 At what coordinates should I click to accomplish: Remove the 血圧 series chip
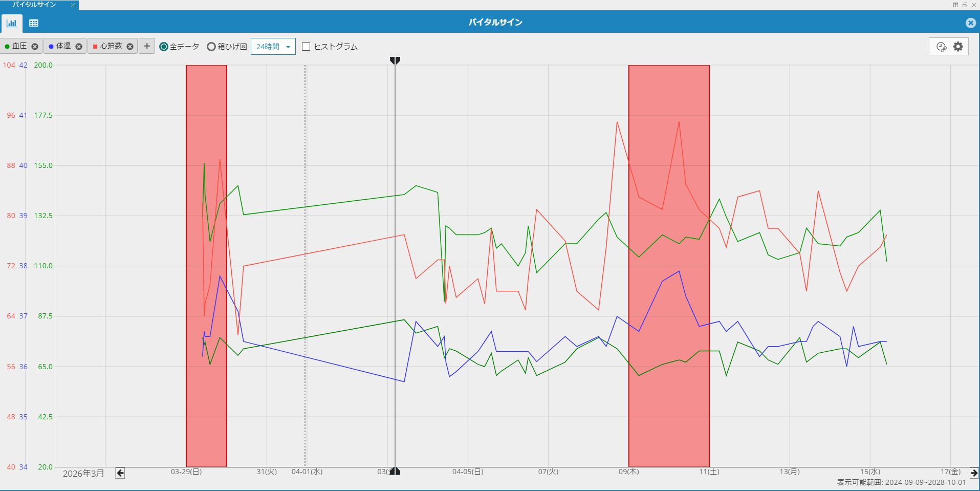(x=35, y=47)
